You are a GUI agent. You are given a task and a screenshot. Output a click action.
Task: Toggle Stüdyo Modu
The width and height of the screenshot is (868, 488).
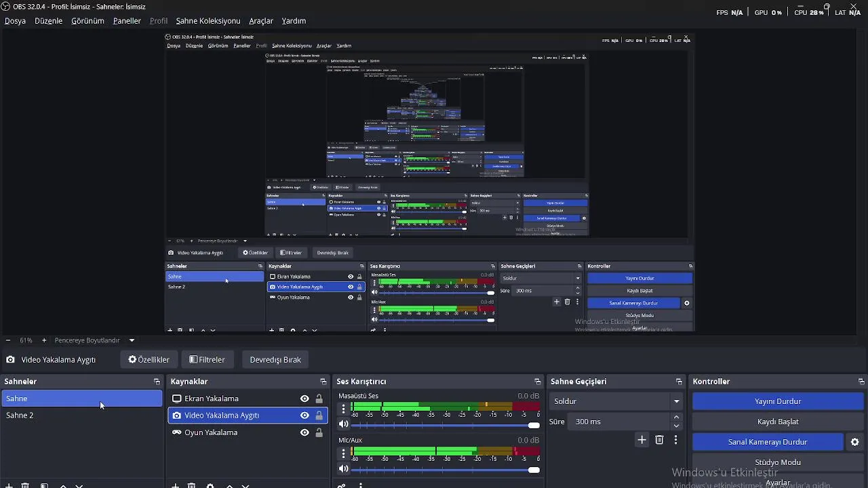point(778,462)
